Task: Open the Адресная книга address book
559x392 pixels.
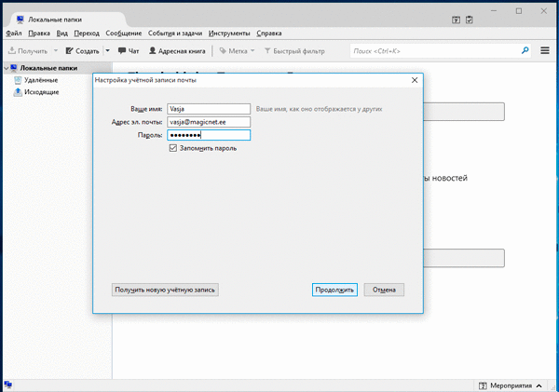Action: coord(177,51)
